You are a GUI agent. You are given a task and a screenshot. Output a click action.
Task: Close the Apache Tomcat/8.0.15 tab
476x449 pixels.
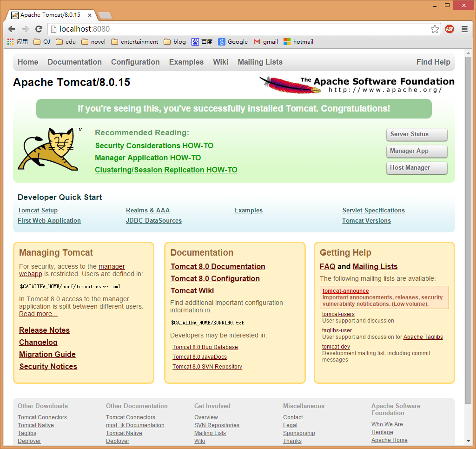(x=90, y=15)
